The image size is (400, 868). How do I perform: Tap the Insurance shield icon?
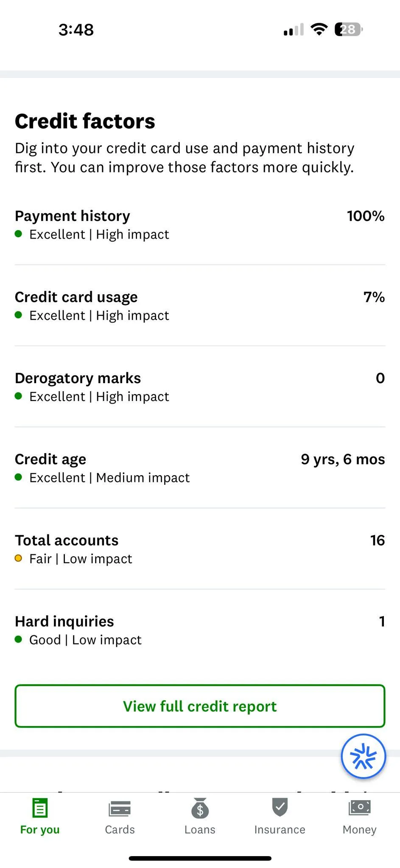[280, 807]
